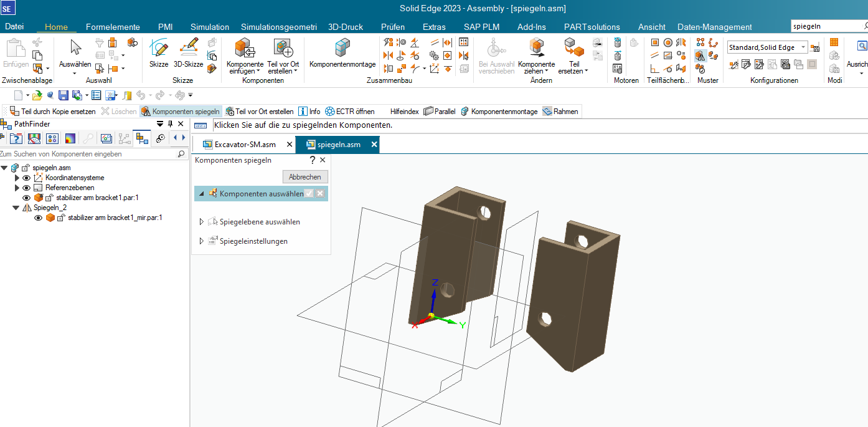Click scissors cut icon in Zwischenablage

pos(37,42)
